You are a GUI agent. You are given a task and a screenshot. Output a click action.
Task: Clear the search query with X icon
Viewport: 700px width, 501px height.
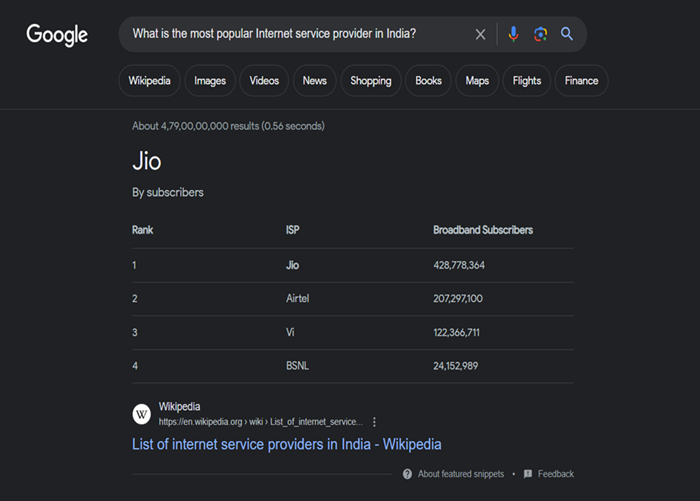[x=480, y=35]
